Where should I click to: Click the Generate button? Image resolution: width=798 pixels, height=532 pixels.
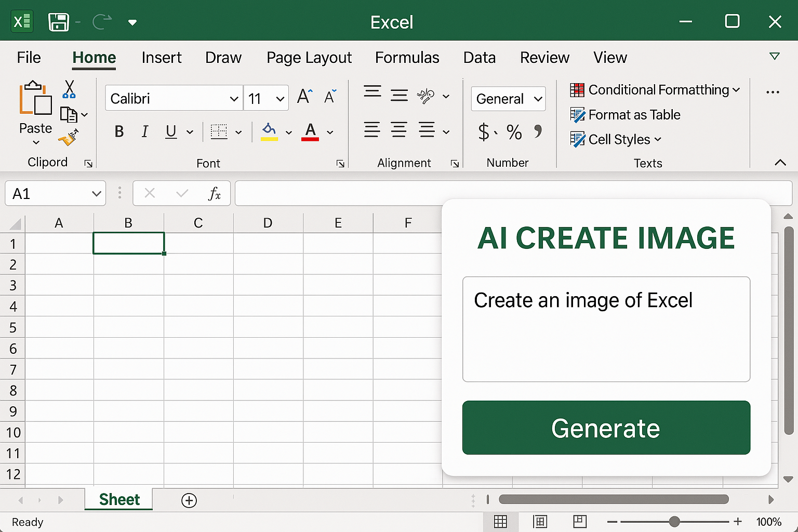click(606, 428)
